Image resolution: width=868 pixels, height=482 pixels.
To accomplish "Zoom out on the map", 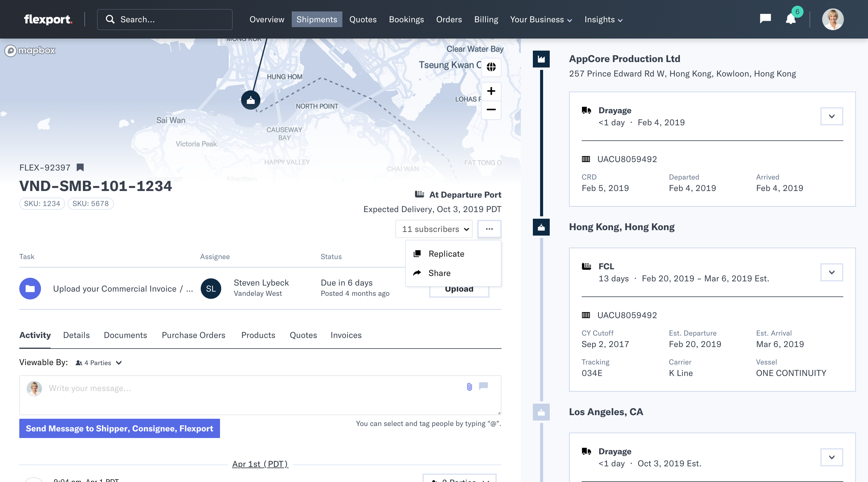I will point(491,109).
